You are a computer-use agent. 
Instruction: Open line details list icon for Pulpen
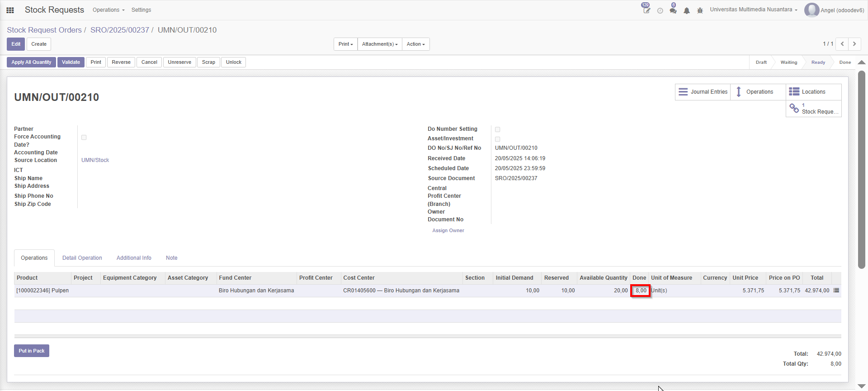836,291
